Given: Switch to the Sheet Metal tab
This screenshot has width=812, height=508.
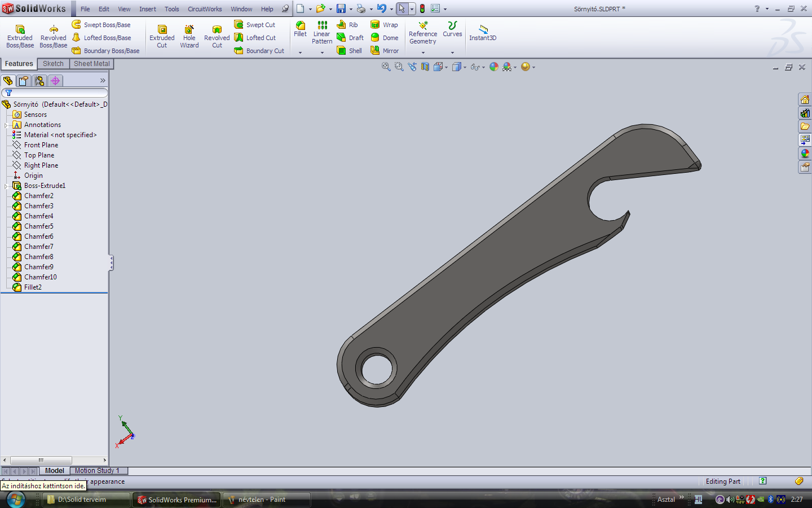Looking at the screenshot, I should (92, 64).
